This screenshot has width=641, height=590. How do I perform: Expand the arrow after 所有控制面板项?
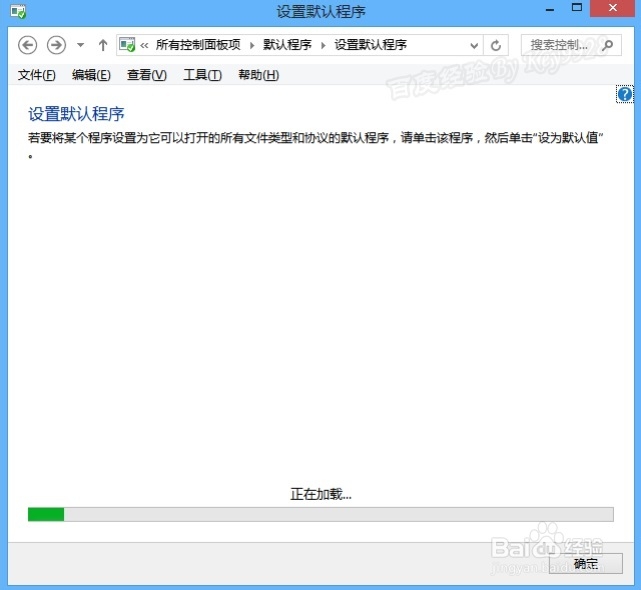[x=252, y=45]
